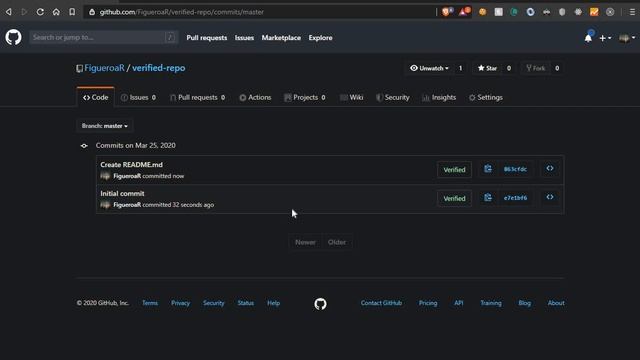Image resolution: width=640 pixels, height=360 pixels.
Task: Focus the Search or jump to field
Action: (103, 38)
